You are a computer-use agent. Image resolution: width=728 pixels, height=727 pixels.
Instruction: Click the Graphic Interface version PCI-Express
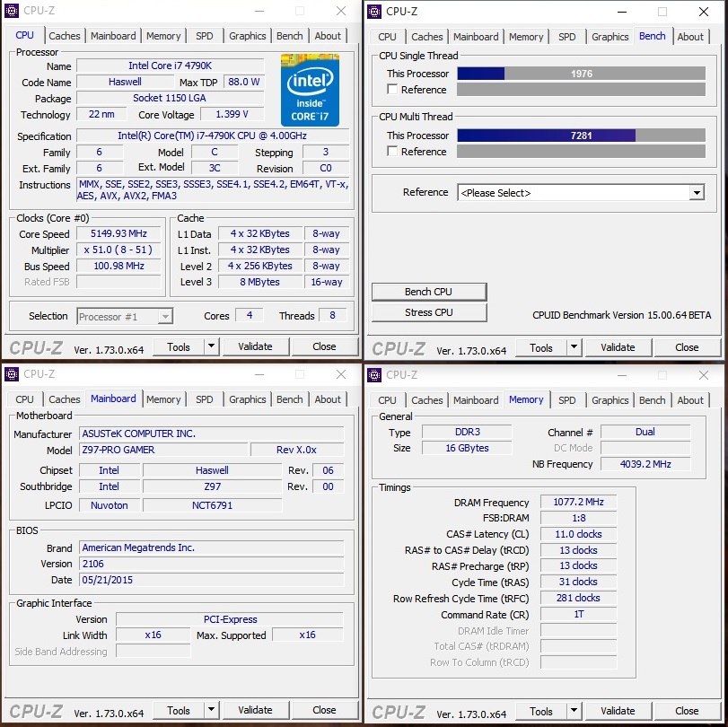coord(230,619)
